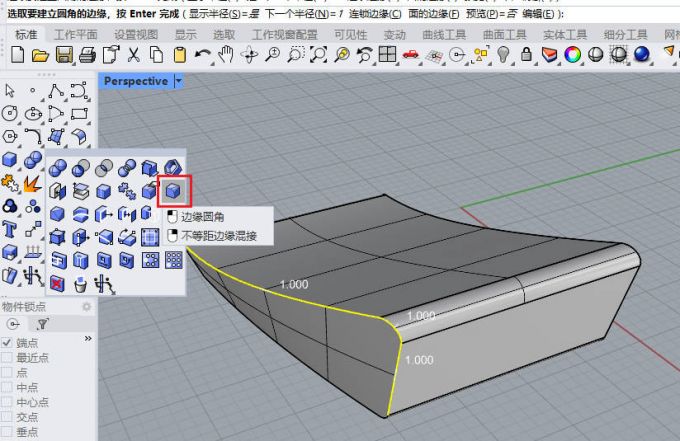Paste with the clipboard icon
Image resolution: width=680 pixels, height=441 pixels.
coord(180,56)
